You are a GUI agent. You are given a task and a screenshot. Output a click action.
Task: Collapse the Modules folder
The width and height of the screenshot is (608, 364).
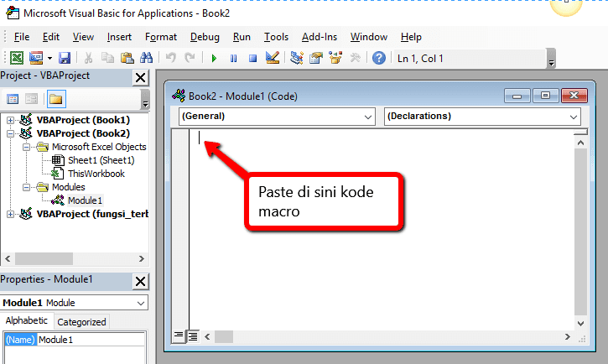pos(26,187)
